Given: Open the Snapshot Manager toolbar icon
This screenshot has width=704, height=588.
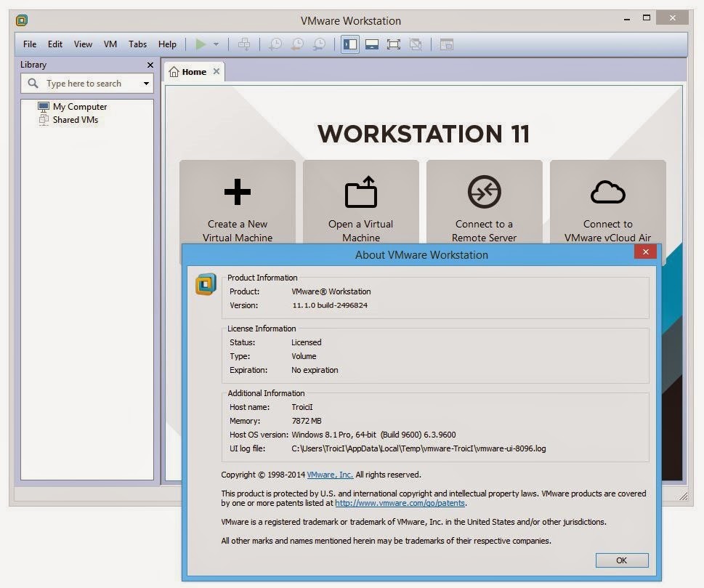Looking at the screenshot, I should (319, 44).
